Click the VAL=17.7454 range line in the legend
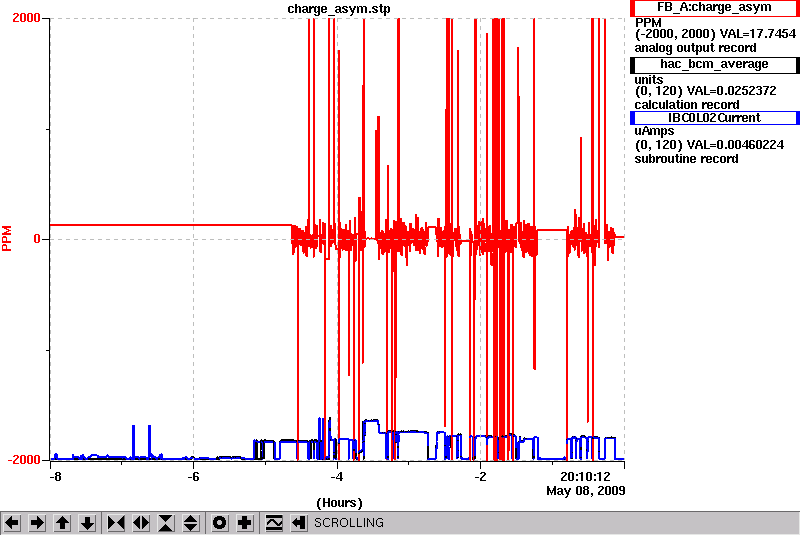The width and height of the screenshot is (800, 535). click(715, 34)
